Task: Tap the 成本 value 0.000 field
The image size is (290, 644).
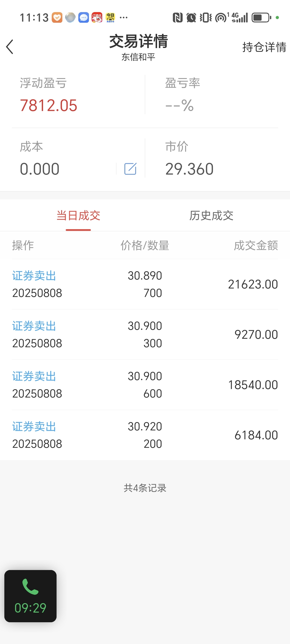Action: 39,169
